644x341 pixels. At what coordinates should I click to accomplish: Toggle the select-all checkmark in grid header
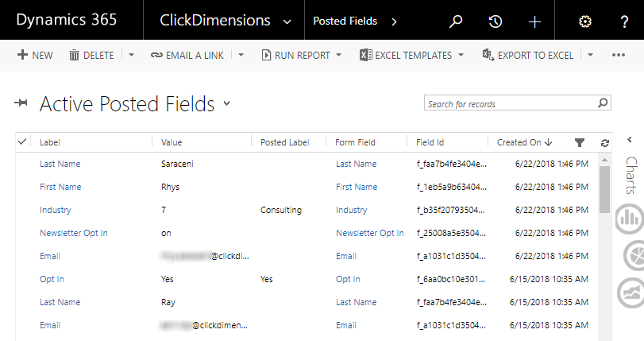22,142
